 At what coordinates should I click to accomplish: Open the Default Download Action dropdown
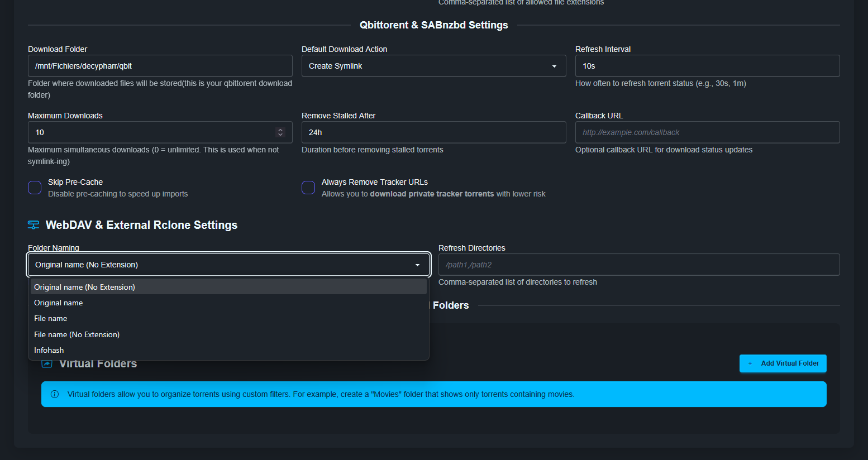click(x=433, y=66)
